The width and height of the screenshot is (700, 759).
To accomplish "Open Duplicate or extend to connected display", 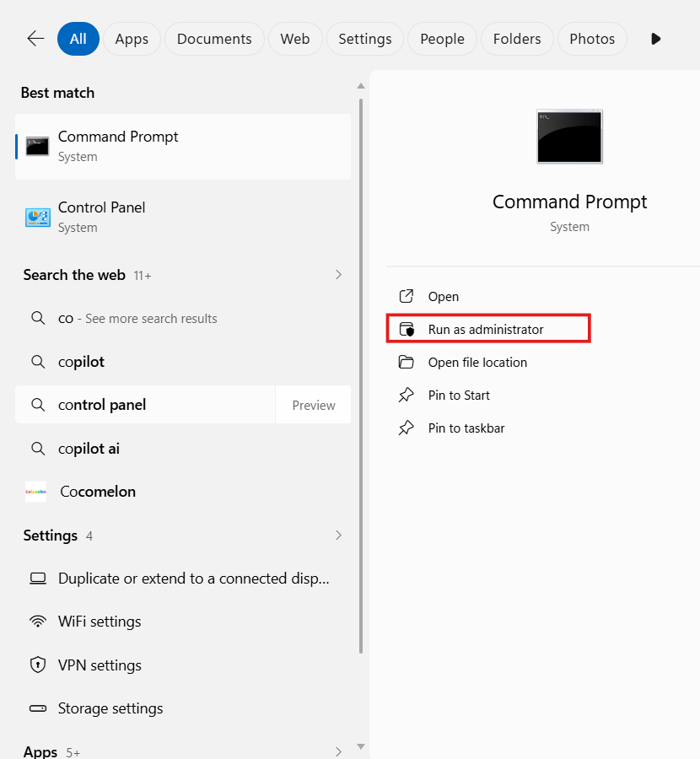I will point(183,579).
